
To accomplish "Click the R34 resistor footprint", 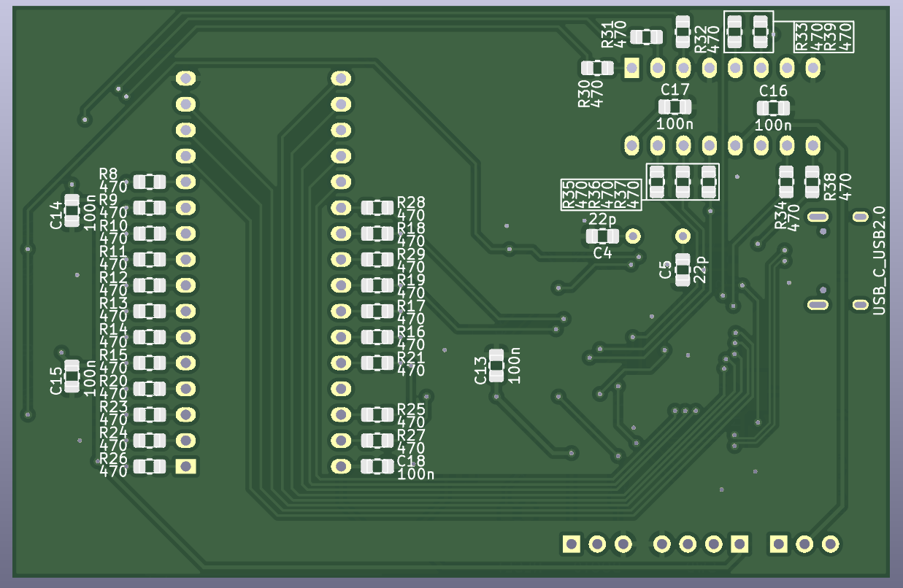I will (785, 181).
